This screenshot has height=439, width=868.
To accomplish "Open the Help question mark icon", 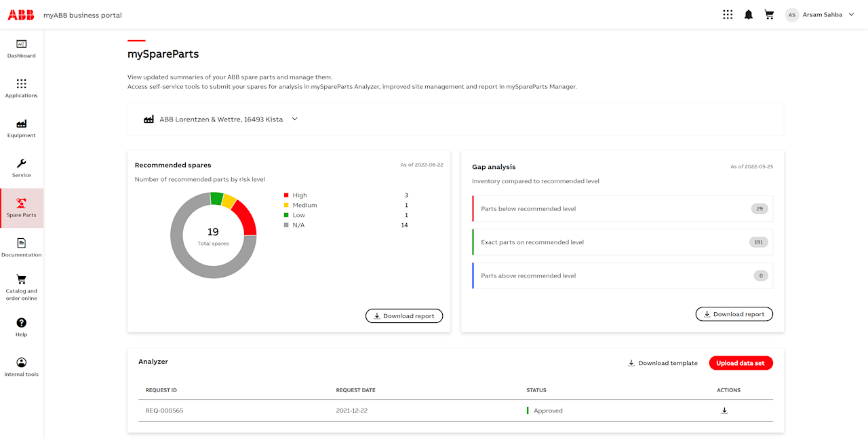I will click(21, 323).
